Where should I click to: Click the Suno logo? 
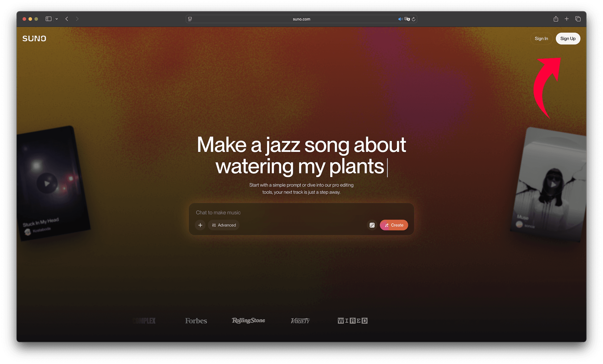pos(34,39)
